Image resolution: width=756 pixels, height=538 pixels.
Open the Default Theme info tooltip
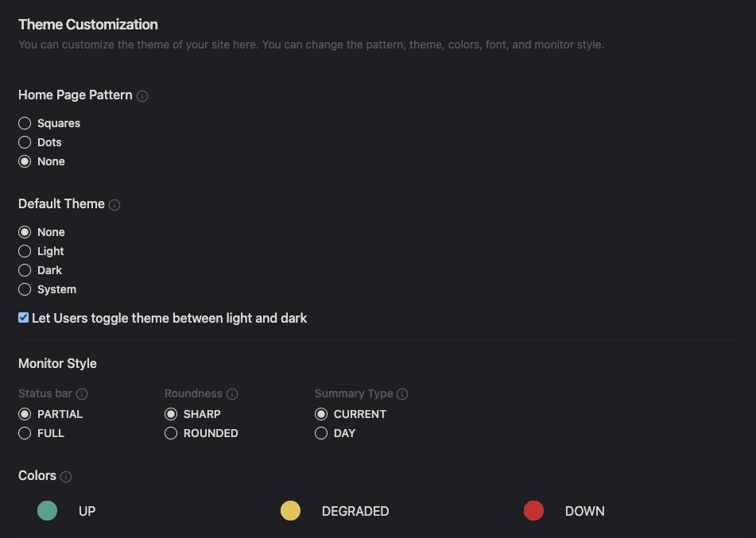114,204
